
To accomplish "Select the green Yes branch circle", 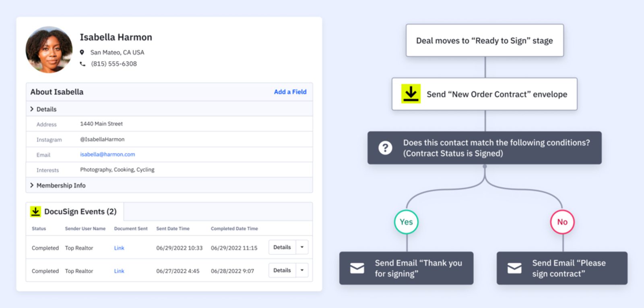I will click(406, 222).
